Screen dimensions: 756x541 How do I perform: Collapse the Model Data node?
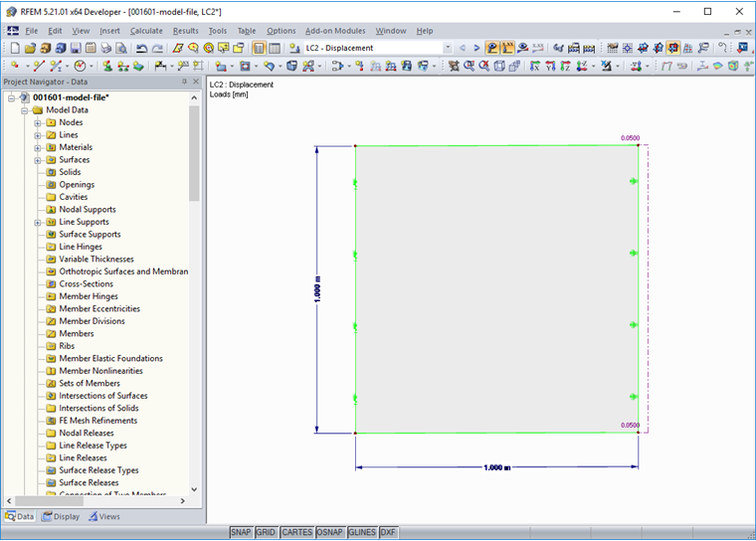tap(25, 111)
